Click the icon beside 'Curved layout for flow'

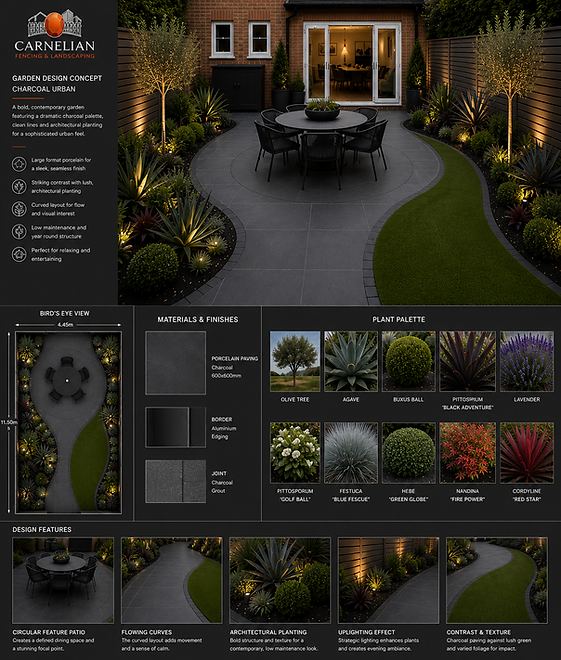(19, 209)
